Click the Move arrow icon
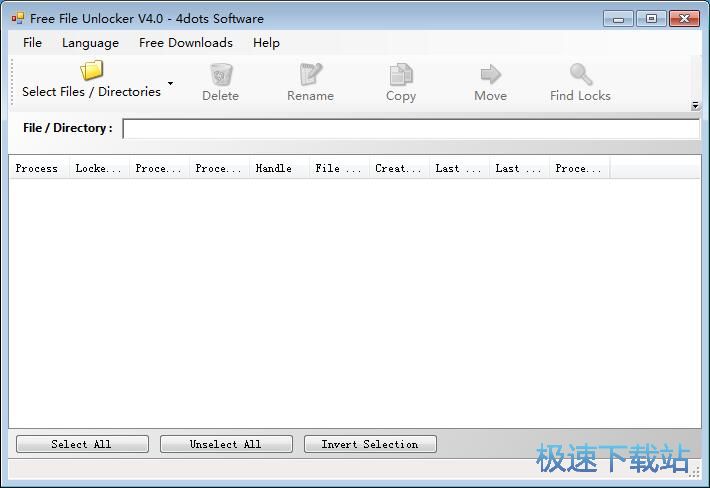 click(x=490, y=74)
